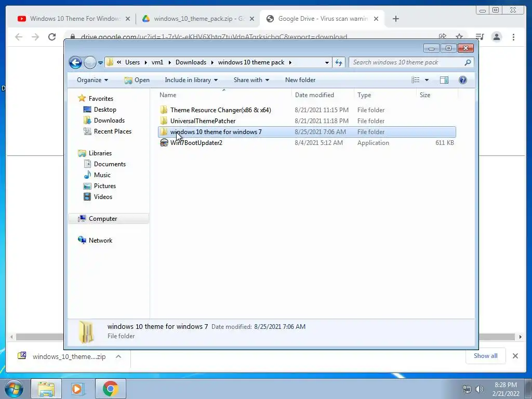Click the search magnifier icon in Explorer
The image size is (532, 399).
[x=468, y=62]
